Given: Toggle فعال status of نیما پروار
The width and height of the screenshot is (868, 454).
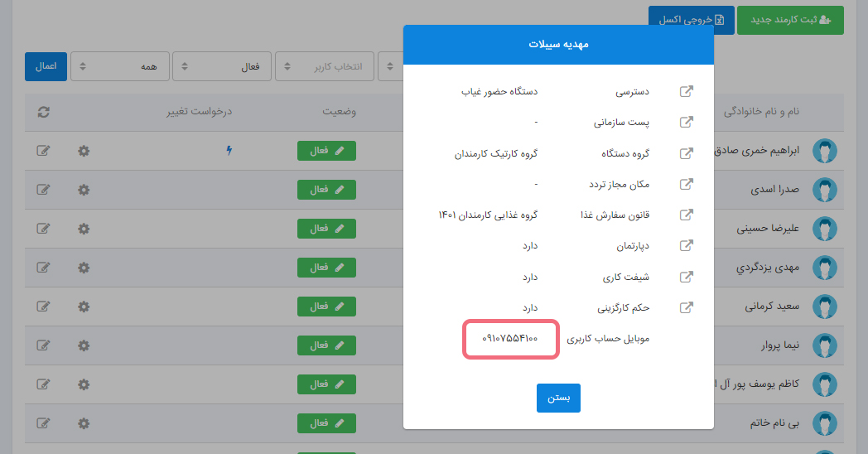Looking at the screenshot, I should tap(326, 345).
